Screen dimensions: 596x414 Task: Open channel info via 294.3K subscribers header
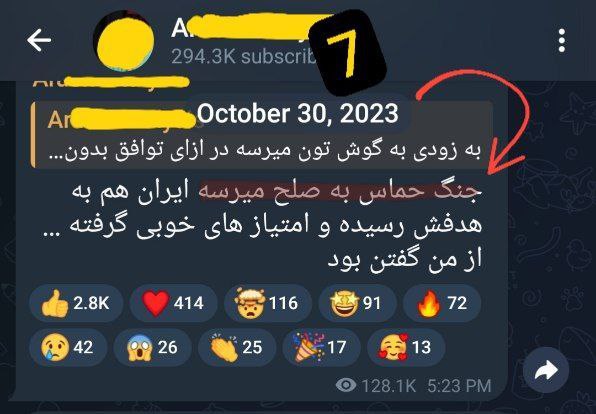tap(243, 56)
